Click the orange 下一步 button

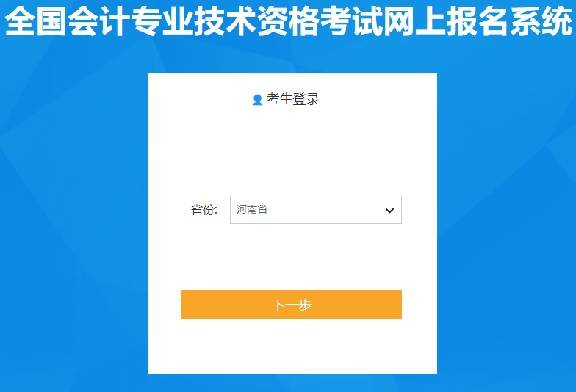click(291, 305)
